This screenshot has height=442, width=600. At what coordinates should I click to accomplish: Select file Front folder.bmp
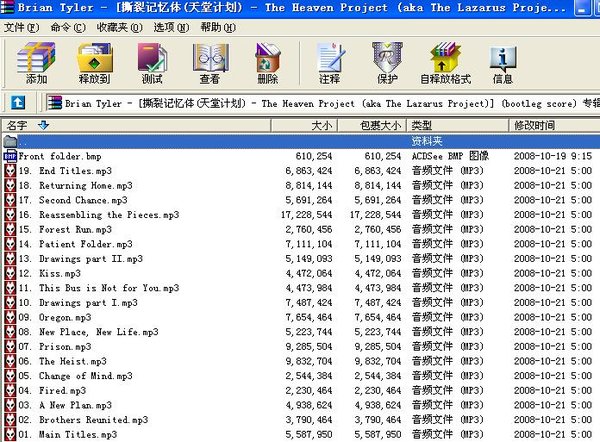click(60, 156)
